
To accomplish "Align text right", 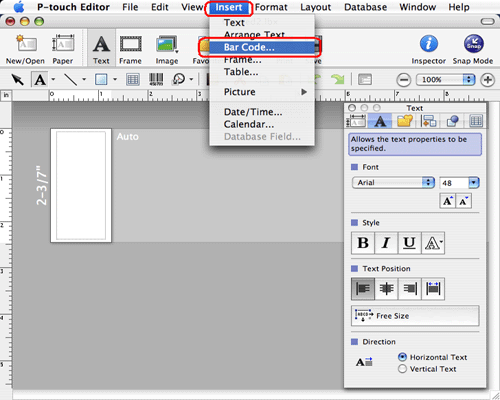I will point(410,289).
